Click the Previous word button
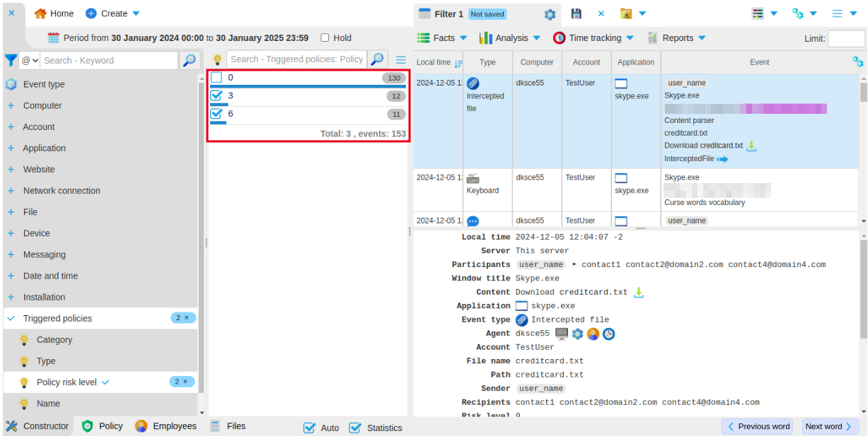The height and width of the screenshot is (441, 868). pyautogui.click(x=757, y=426)
